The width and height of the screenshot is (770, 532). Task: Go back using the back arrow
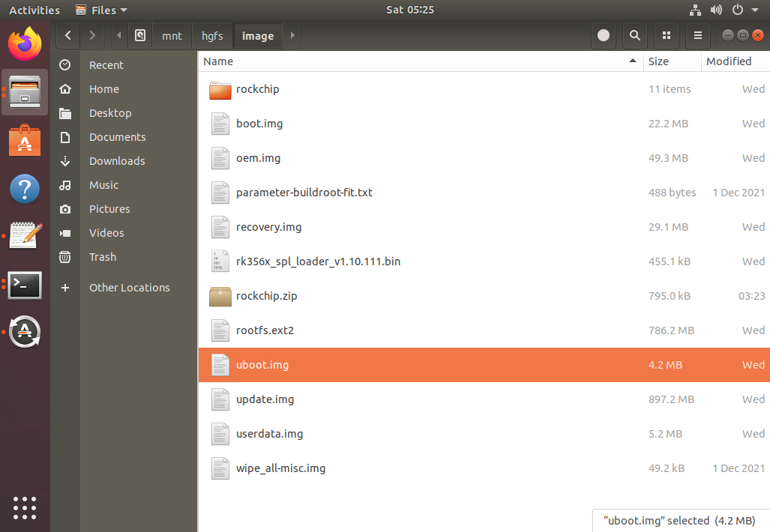click(x=68, y=35)
